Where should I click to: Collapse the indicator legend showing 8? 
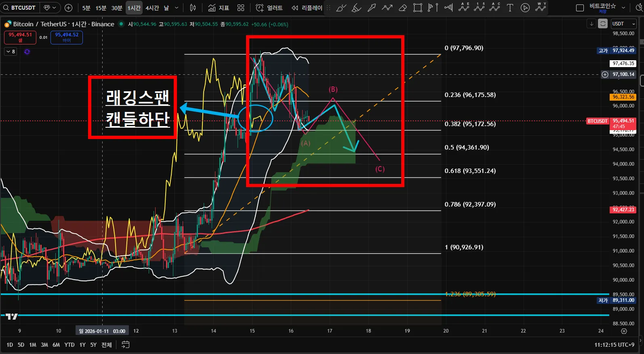coord(11,52)
